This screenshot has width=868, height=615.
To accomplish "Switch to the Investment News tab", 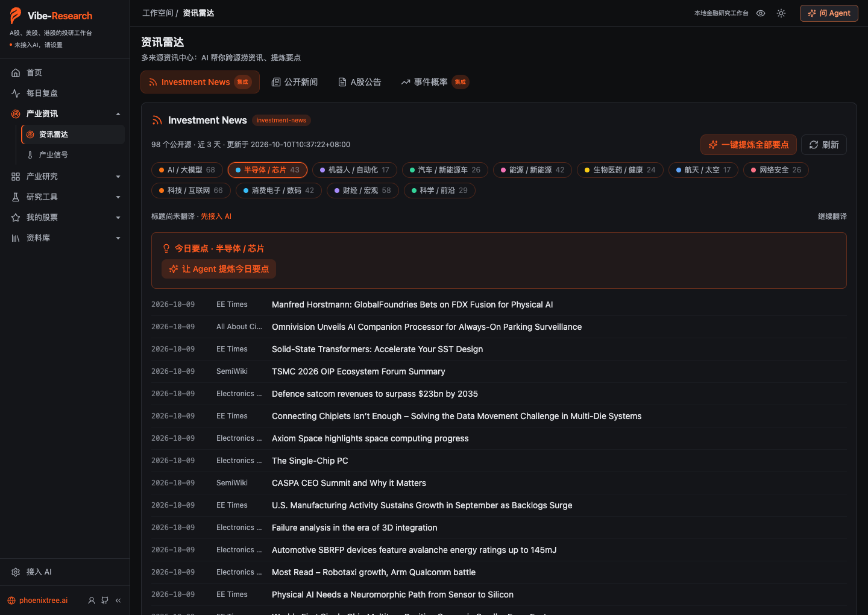I will point(200,82).
